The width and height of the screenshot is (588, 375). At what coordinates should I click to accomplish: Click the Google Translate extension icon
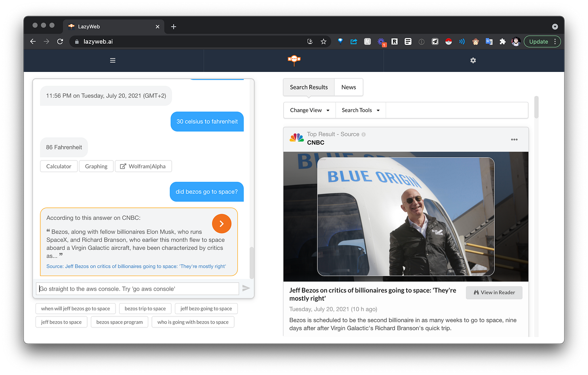[489, 42]
